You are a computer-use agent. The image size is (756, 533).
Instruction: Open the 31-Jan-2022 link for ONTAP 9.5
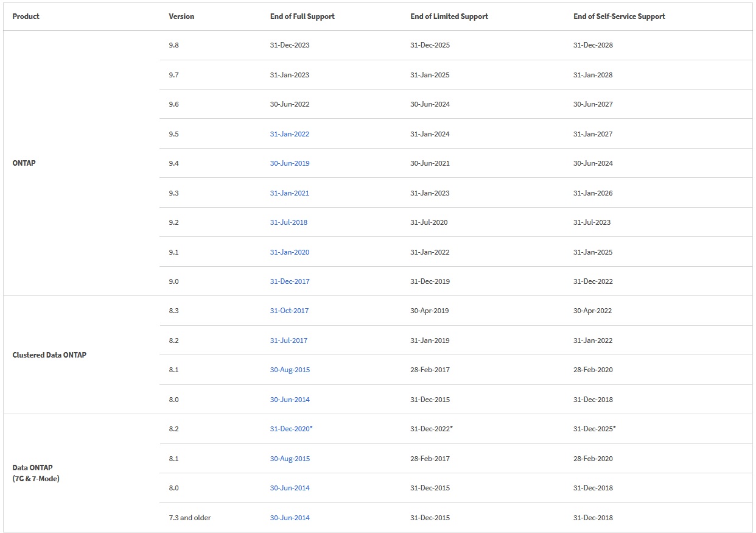pos(289,134)
